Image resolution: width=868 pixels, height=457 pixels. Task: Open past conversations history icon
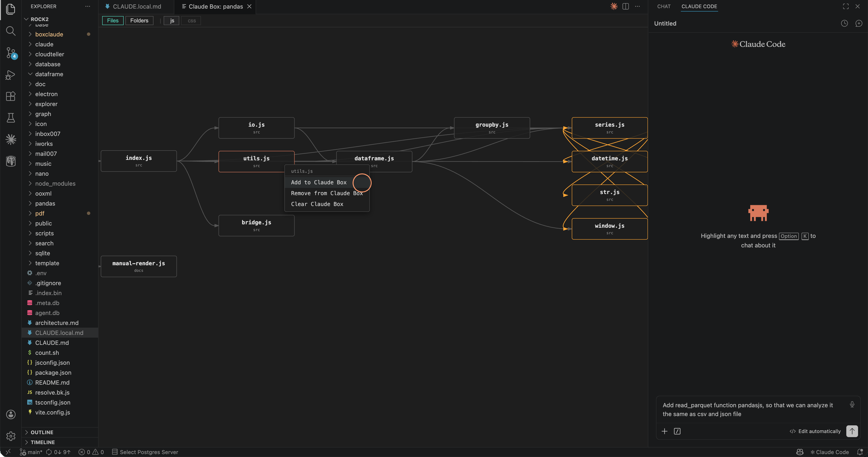tap(844, 23)
